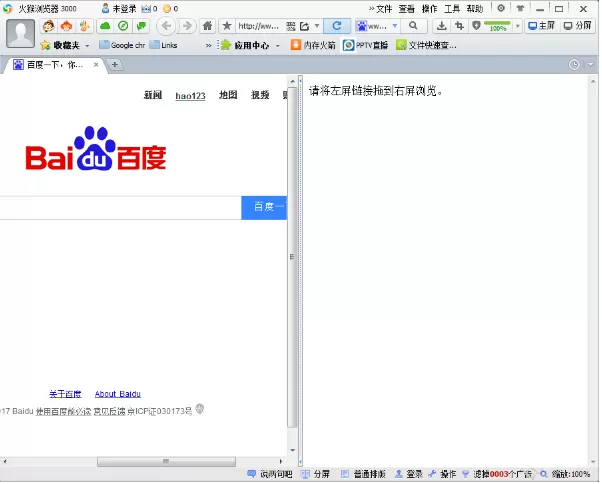Open a new tab with plus button

pyautogui.click(x=114, y=65)
